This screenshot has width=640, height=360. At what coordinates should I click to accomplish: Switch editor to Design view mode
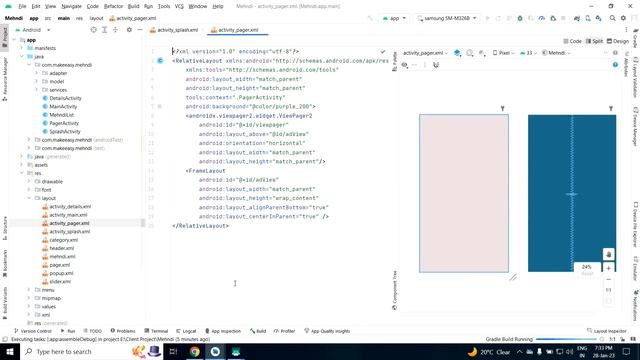pos(618,41)
